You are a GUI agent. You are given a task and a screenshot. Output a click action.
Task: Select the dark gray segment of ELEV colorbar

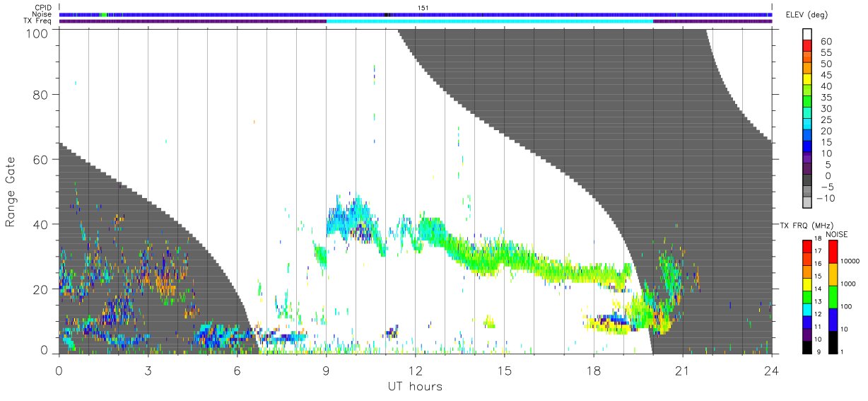point(807,181)
